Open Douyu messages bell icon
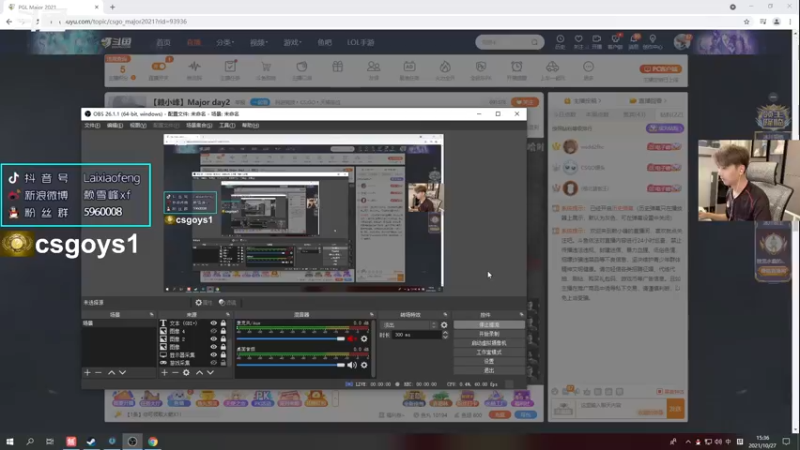The image size is (800, 450). coord(634,39)
